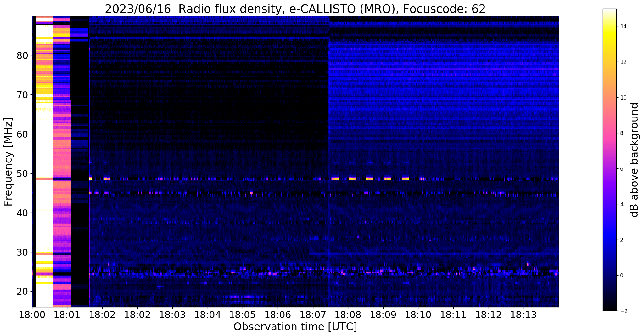
Task: Click the colorbar tick label 14
Action: click(623, 26)
